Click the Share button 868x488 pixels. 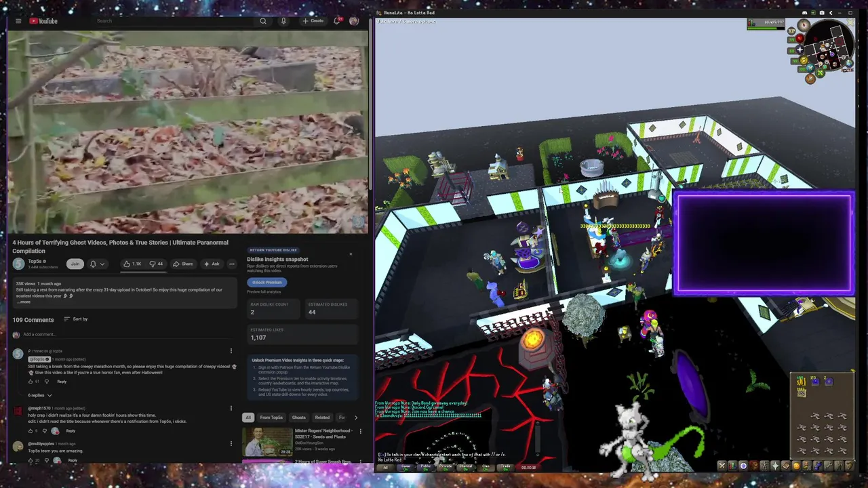point(183,264)
